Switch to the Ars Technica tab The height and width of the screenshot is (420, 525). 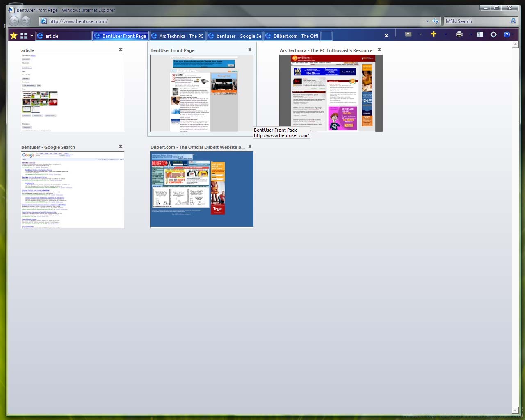pos(177,36)
